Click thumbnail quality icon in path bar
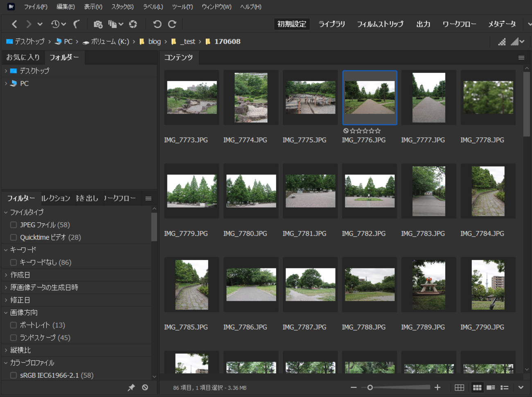 pyautogui.click(x=502, y=41)
